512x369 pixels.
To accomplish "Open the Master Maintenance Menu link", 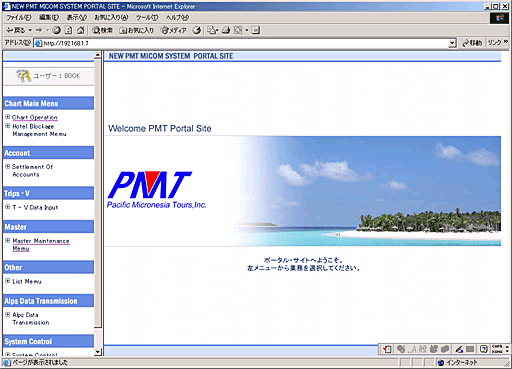I will [41, 245].
